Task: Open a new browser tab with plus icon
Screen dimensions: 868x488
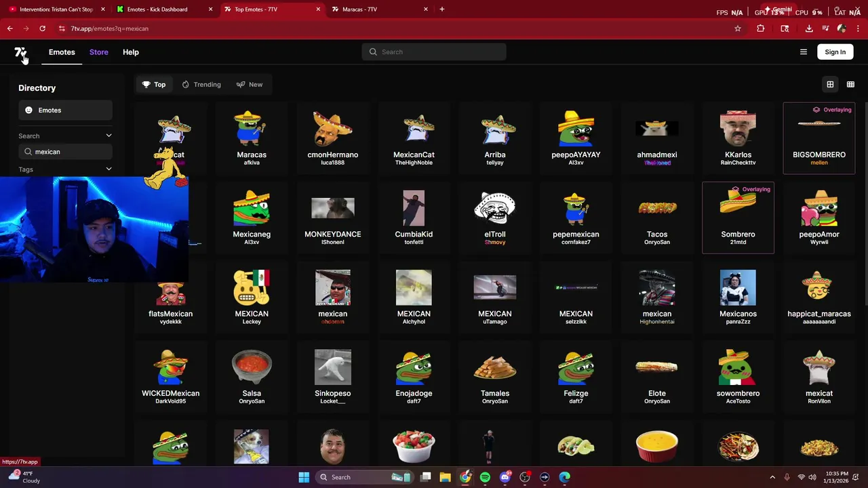Action: point(442,9)
